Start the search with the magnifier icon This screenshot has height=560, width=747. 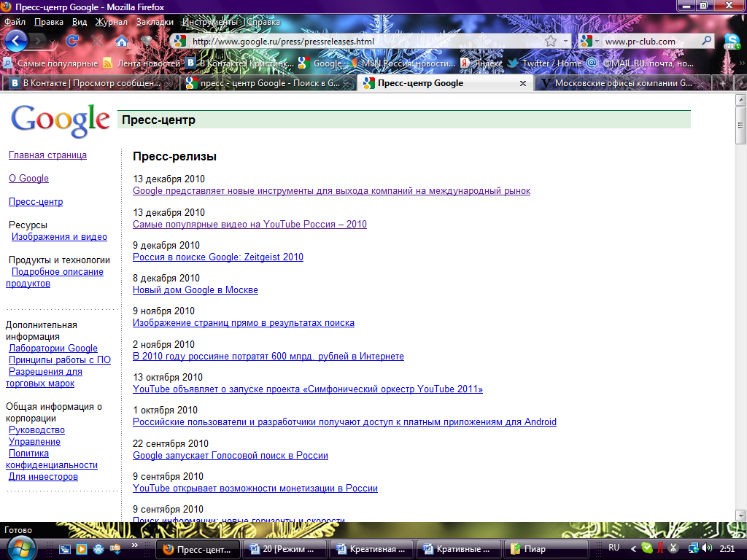click(x=707, y=41)
